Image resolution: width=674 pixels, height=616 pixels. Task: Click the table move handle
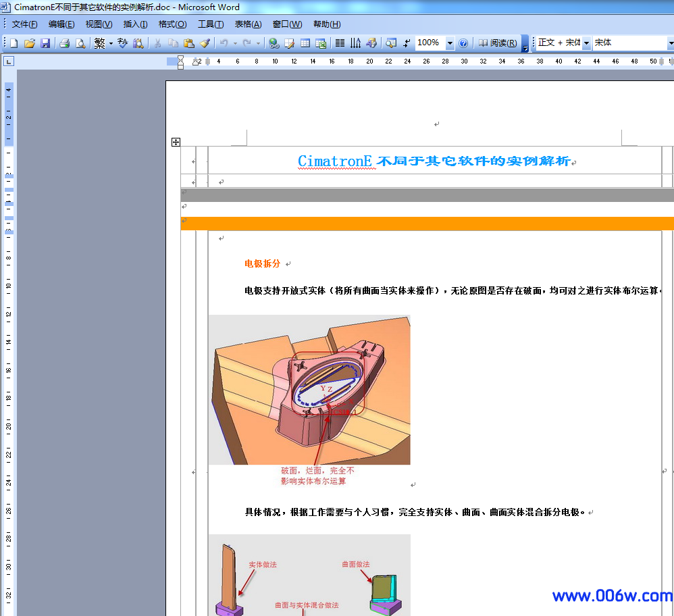coord(176,143)
